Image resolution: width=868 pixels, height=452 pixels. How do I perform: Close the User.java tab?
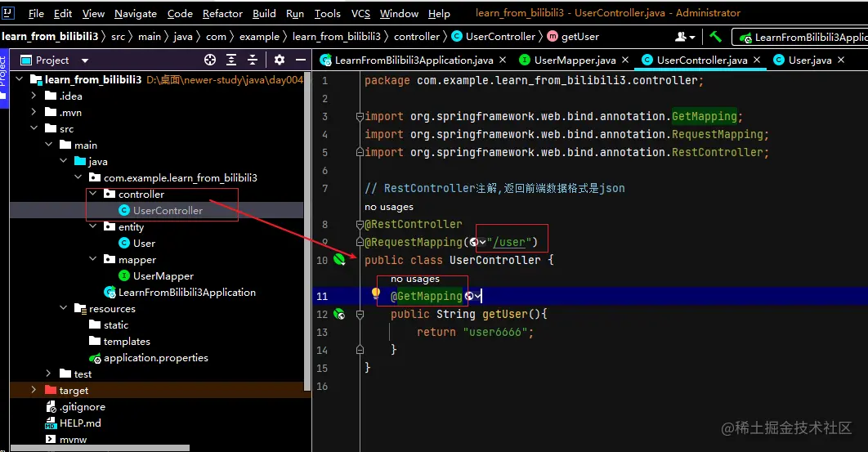[x=841, y=60]
